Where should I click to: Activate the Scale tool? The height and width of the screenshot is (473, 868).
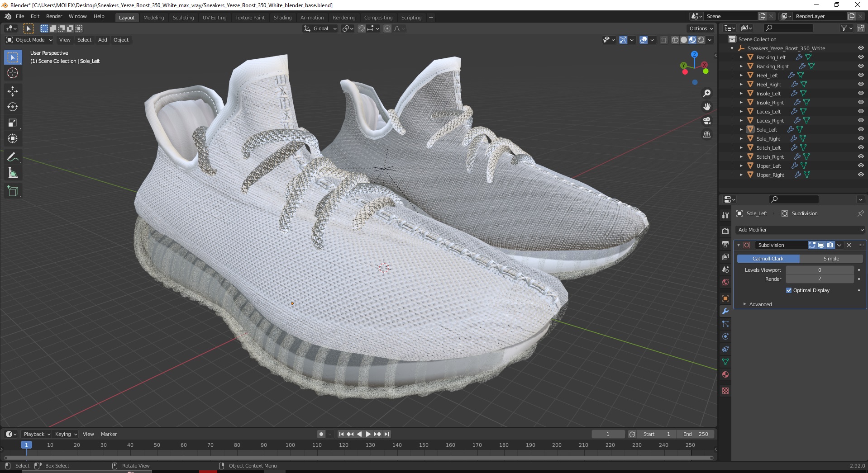13,123
